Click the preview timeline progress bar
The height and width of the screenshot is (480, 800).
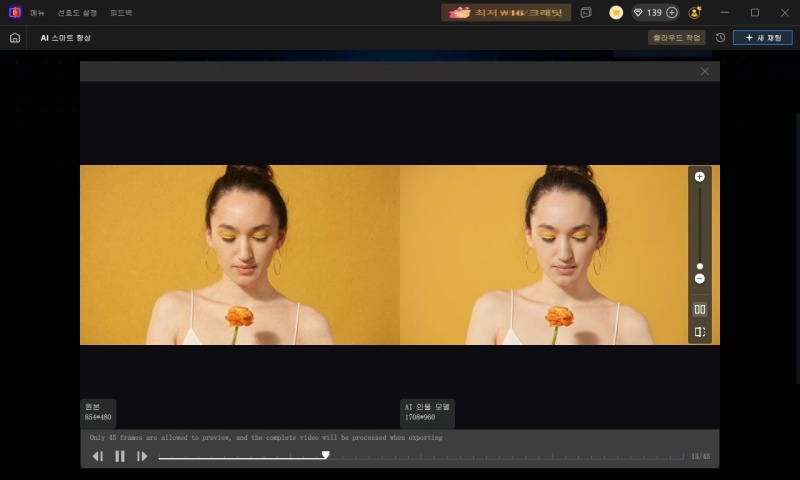point(421,457)
